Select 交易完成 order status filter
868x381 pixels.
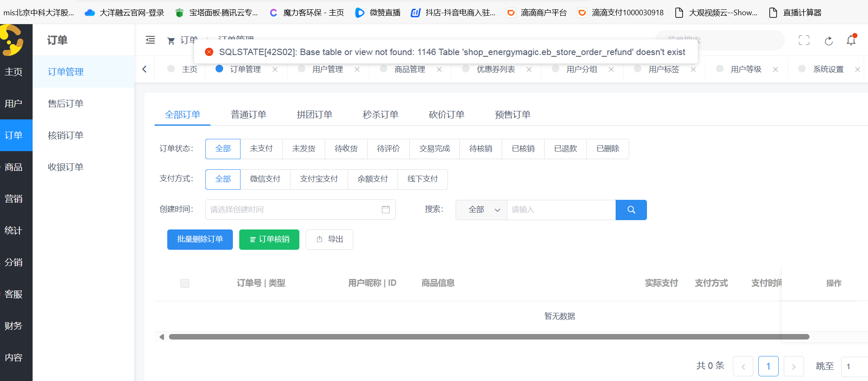click(434, 149)
